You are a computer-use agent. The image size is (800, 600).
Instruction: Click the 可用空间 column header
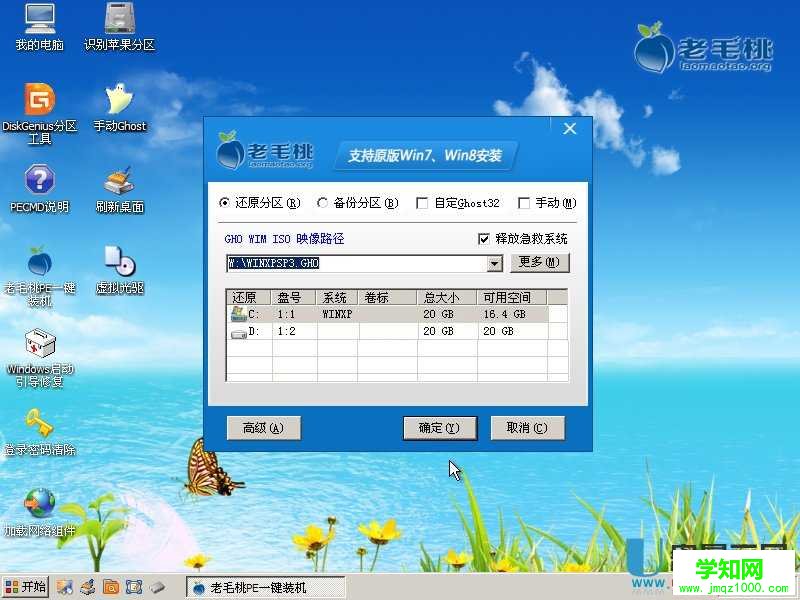coord(512,297)
